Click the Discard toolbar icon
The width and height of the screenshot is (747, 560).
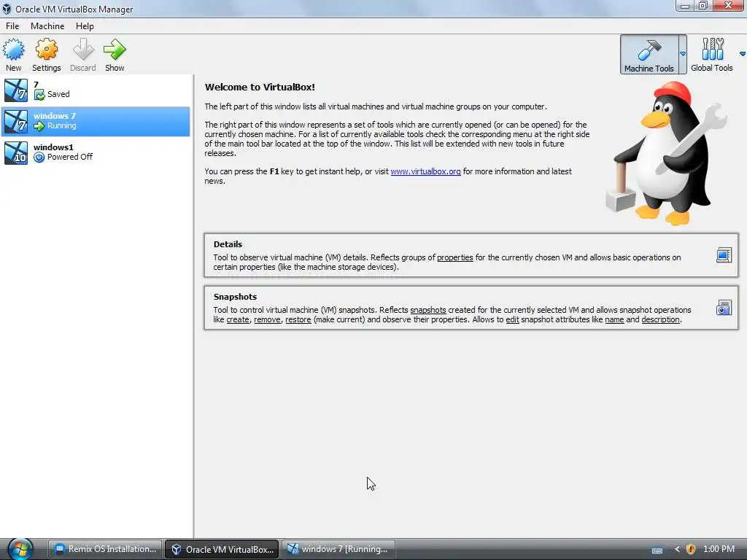(83, 50)
